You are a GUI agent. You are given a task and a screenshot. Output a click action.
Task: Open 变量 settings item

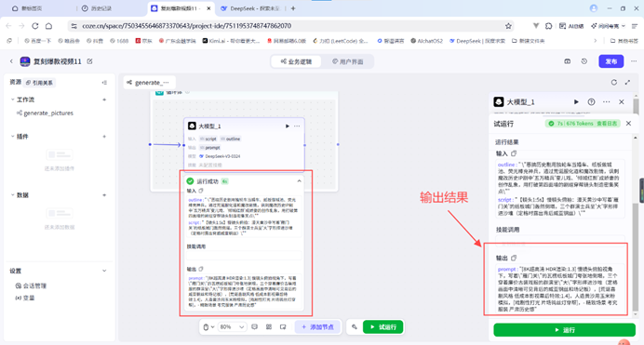[24, 298]
